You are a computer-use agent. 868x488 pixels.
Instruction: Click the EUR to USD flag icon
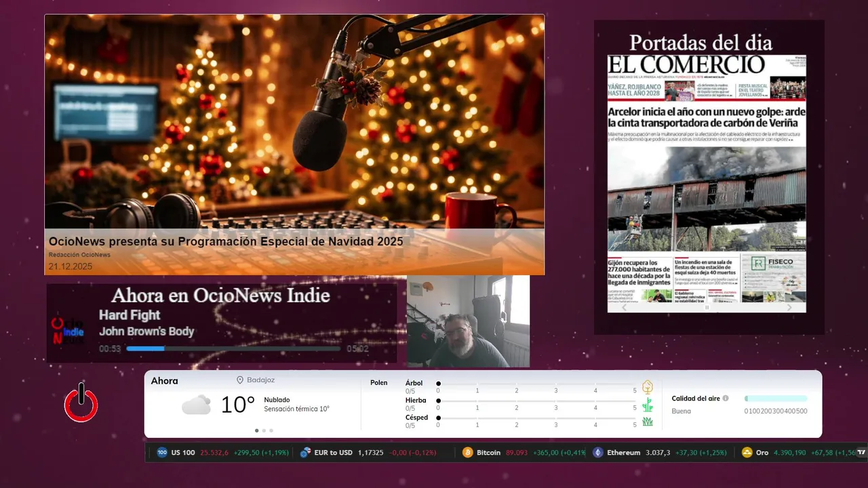pos(305,452)
